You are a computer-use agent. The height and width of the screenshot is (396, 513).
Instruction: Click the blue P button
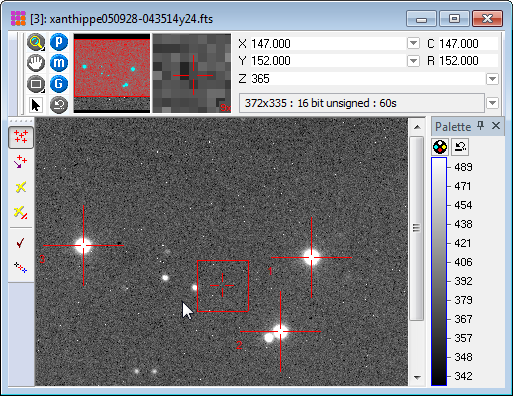point(59,42)
